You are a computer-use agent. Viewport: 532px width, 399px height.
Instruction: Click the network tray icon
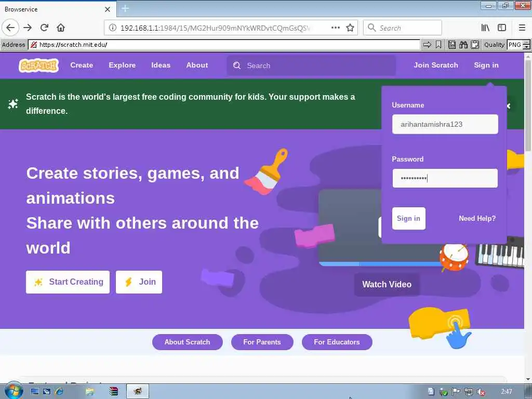tap(469, 392)
